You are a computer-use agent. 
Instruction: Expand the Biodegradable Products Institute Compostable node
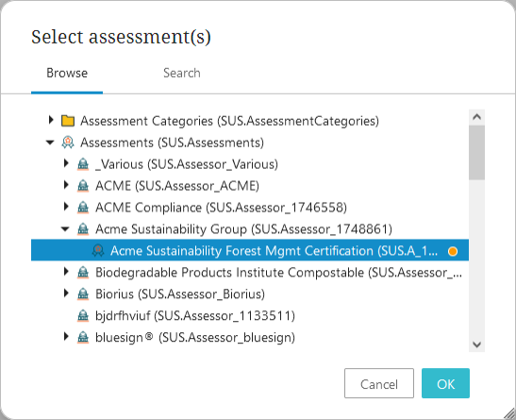pyautogui.click(x=66, y=272)
